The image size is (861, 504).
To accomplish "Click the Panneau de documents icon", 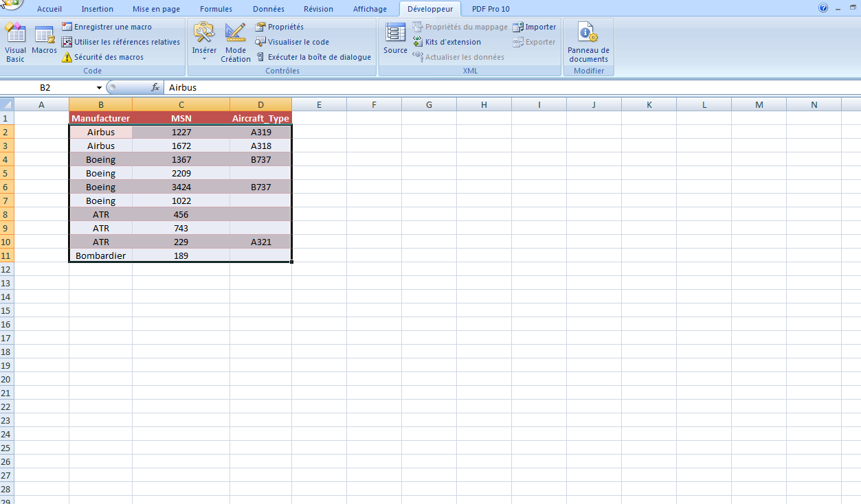I will [x=588, y=43].
